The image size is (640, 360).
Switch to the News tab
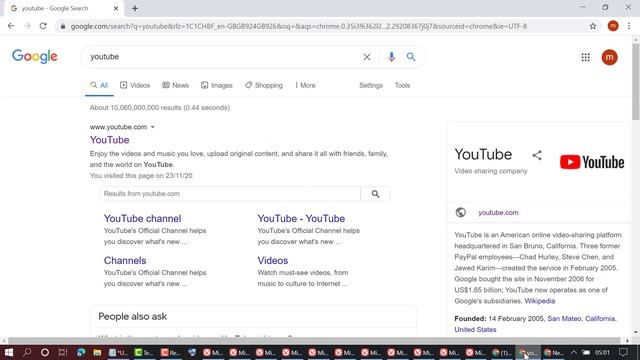[x=176, y=85]
